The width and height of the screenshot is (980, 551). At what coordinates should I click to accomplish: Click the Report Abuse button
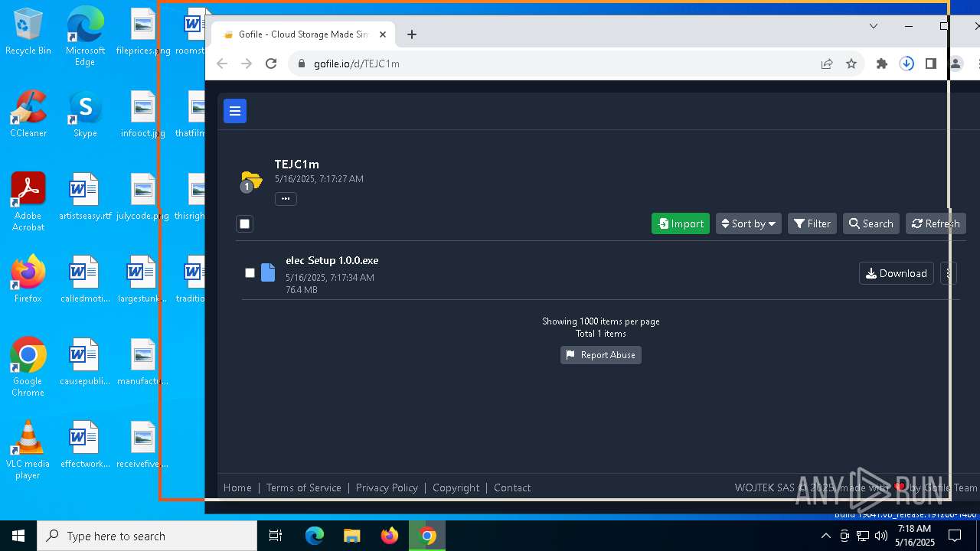click(601, 355)
